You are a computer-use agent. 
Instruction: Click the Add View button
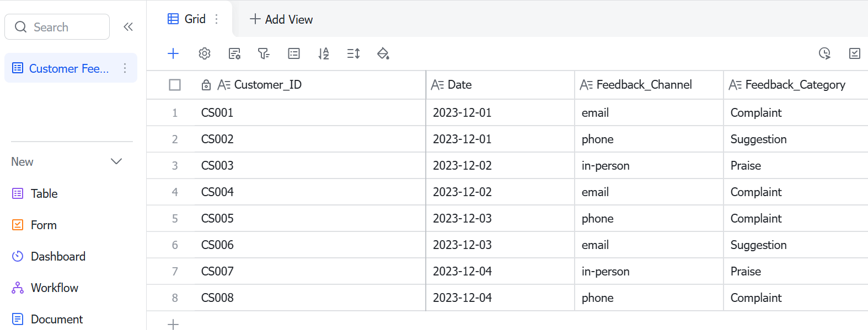(x=281, y=19)
